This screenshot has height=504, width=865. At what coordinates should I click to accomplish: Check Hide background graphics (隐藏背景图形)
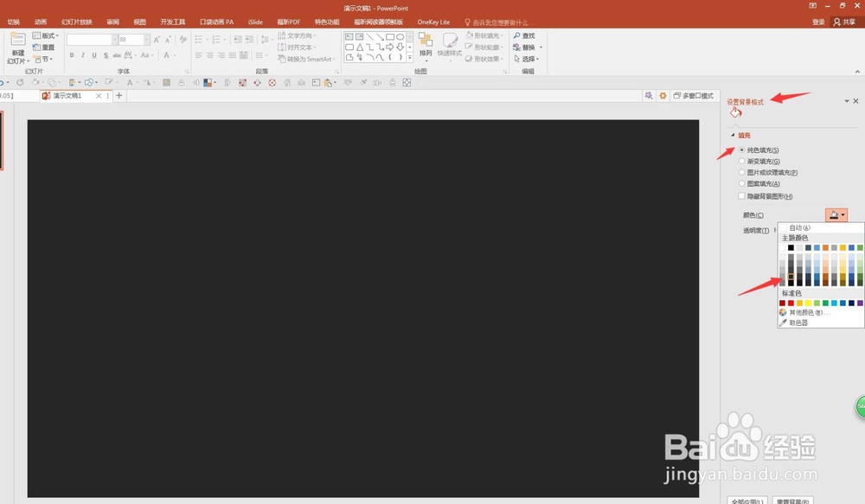pyautogui.click(x=742, y=196)
